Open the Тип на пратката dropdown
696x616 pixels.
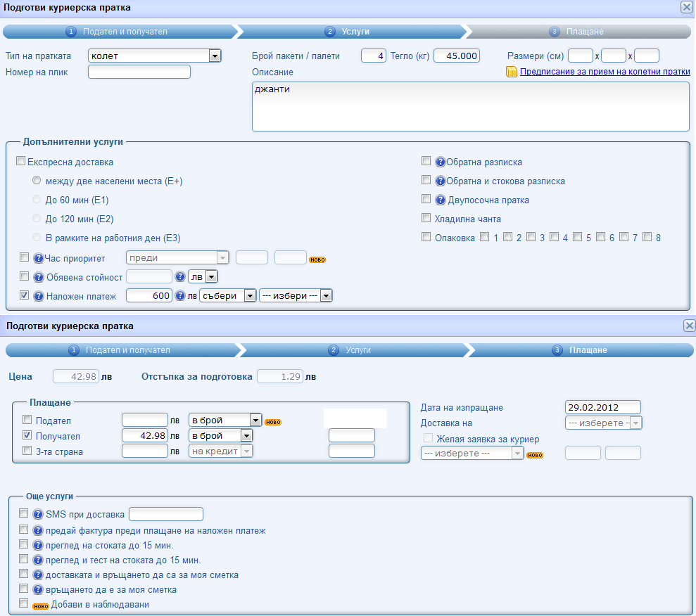point(215,56)
